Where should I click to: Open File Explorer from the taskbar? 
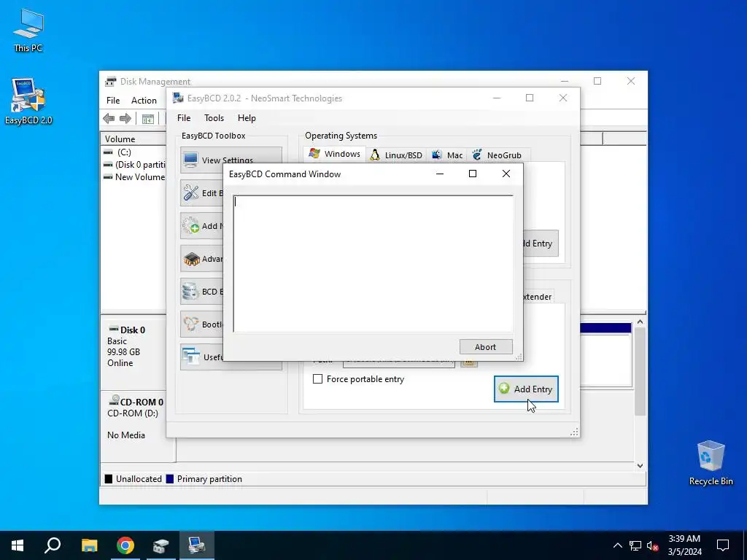(89, 545)
